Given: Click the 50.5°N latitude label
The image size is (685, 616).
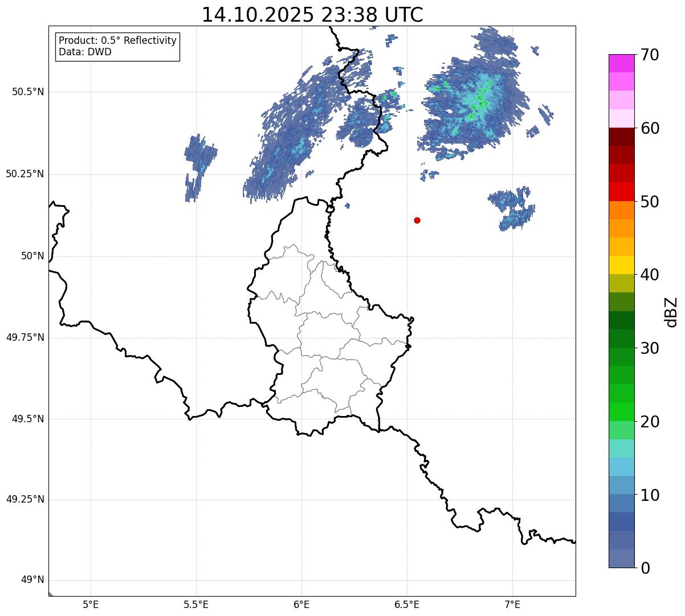Looking at the screenshot, I should [28, 92].
